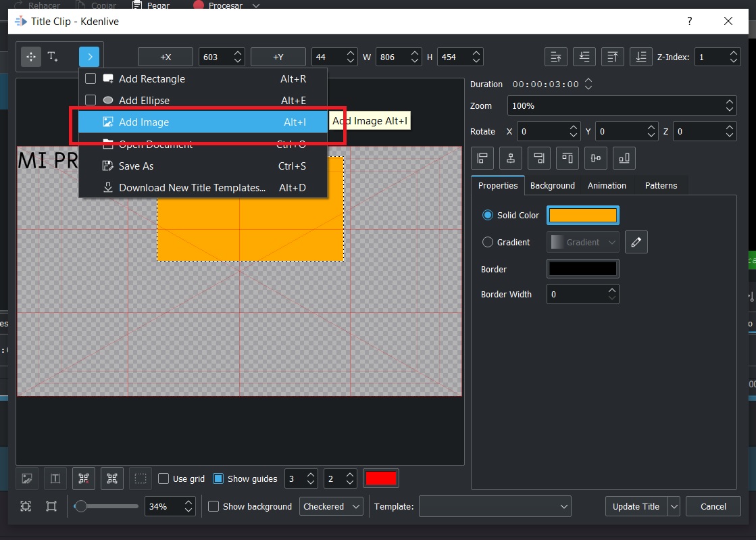Screen dimensions: 756x540
Task: Open the Procesar dropdown arrow in the main window
Action: 256,6
